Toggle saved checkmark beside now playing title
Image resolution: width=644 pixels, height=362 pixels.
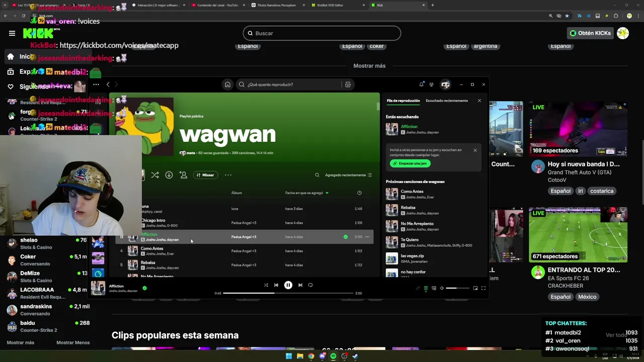(144, 288)
